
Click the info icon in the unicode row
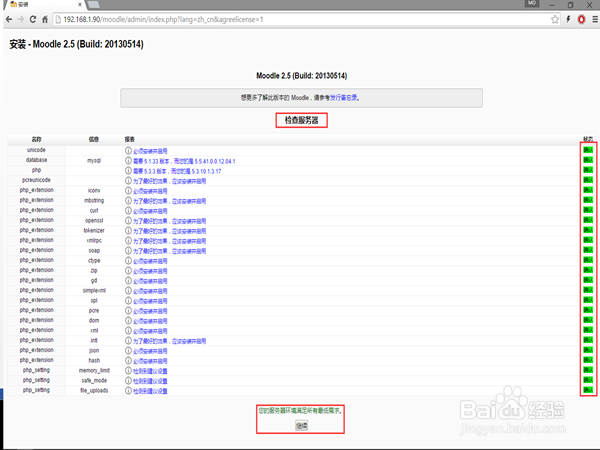[x=129, y=151]
